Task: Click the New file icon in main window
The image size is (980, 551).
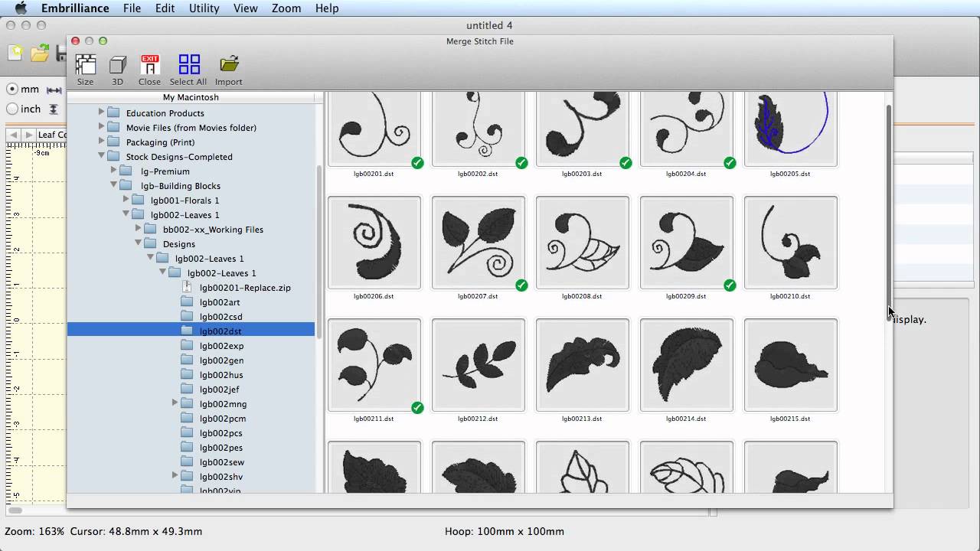Action: coord(15,53)
